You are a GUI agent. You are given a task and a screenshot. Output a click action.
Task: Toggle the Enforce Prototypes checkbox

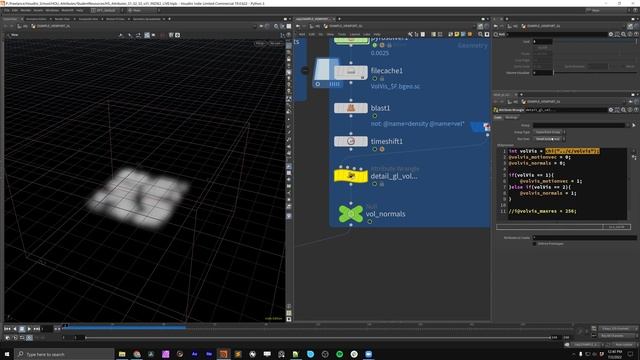tap(534, 244)
